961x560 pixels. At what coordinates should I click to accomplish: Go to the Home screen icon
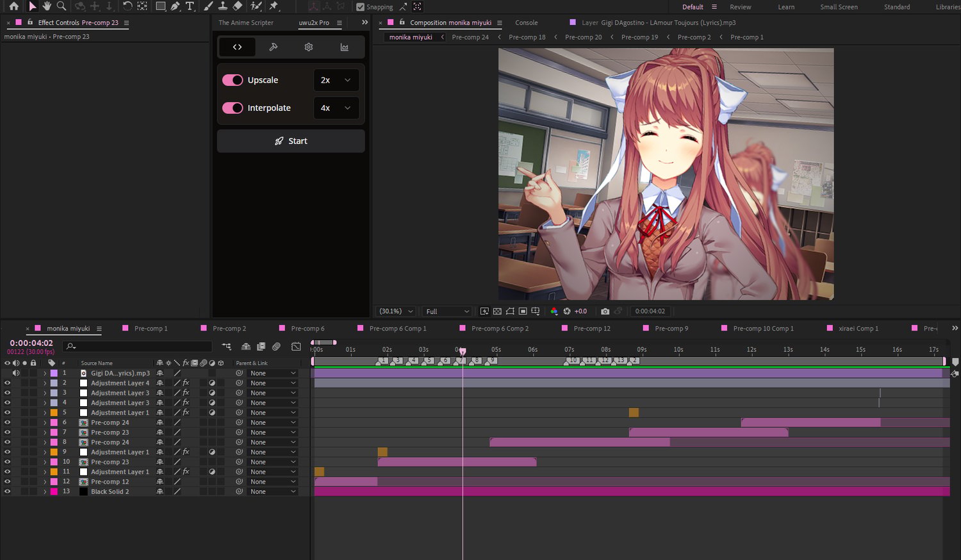click(13, 6)
